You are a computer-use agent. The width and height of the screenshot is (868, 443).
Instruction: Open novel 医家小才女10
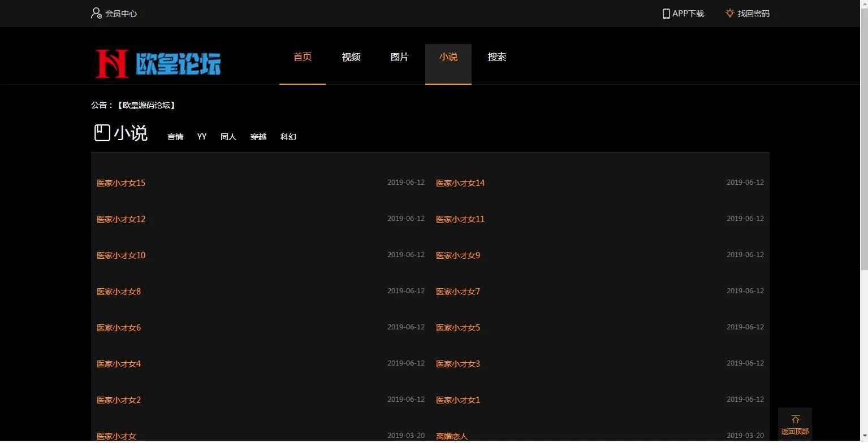121,255
